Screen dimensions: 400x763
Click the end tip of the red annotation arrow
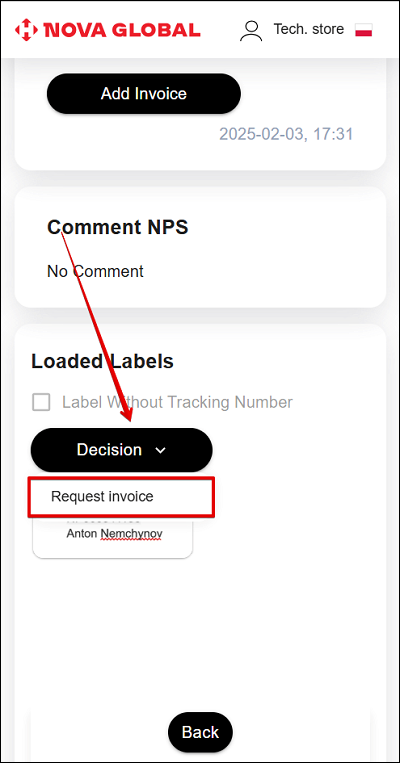click(131, 421)
